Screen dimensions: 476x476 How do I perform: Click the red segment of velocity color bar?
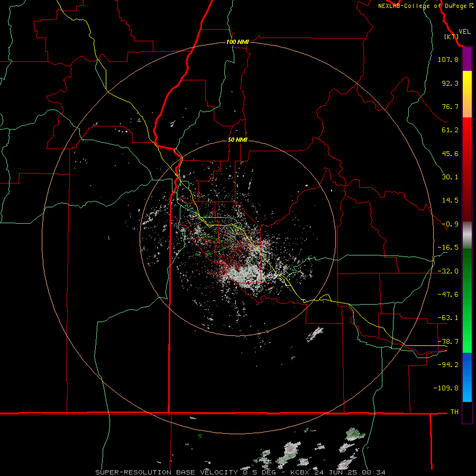click(467, 169)
